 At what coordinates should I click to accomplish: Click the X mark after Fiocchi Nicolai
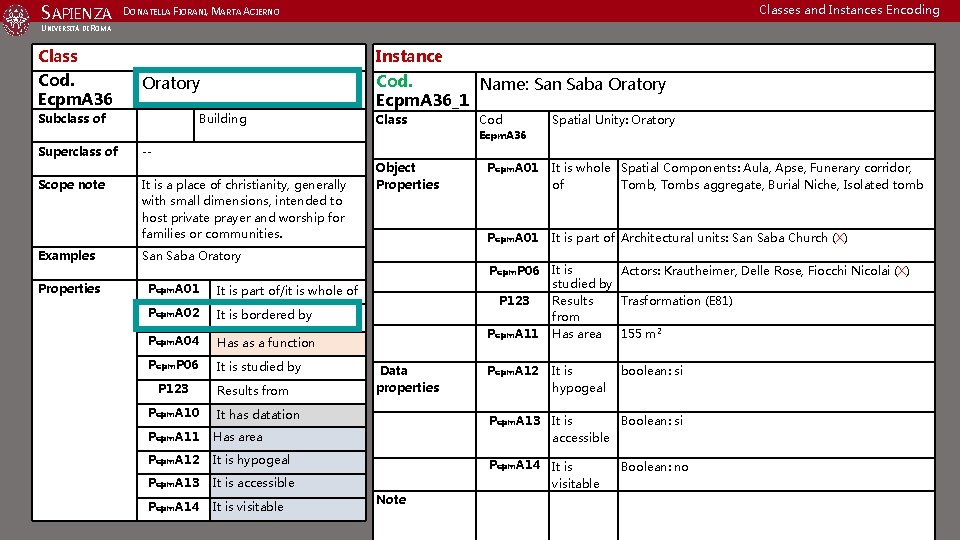(902, 271)
